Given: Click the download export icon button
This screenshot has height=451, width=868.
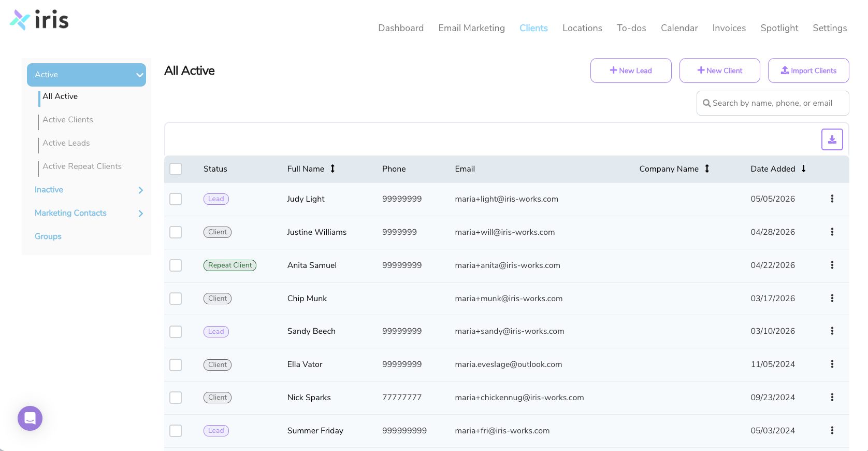Looking at the screenshot, I should tap(832, 139).
